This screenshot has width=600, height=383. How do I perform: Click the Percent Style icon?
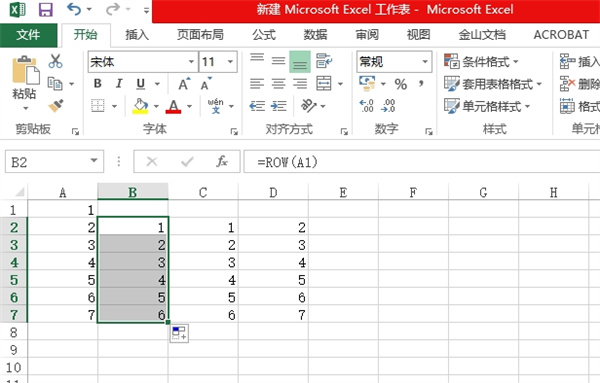[x=401, y=84]
